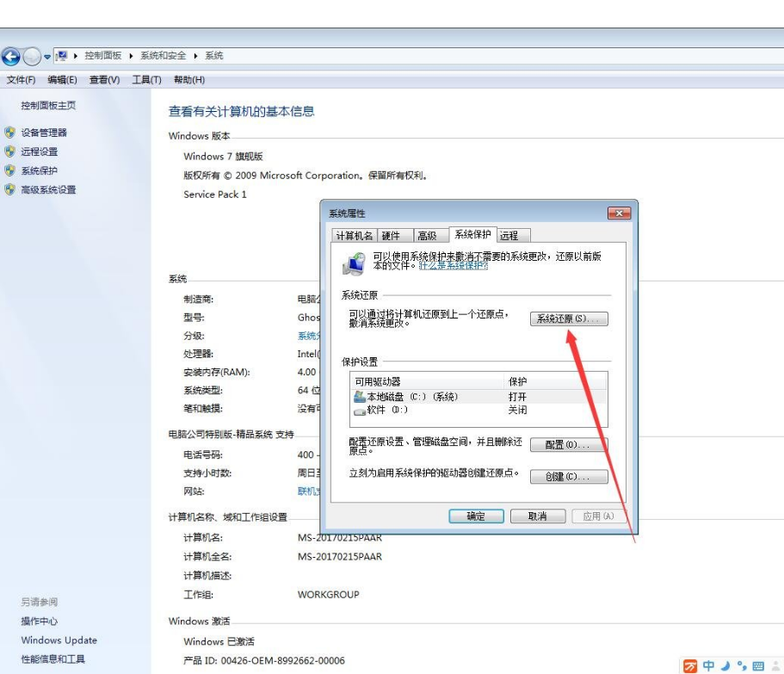The width and height of the screenshot is (784, 674).
Task: Expand the arrow after 系统和安全 in breadcrumb
Action: point(195,56)
